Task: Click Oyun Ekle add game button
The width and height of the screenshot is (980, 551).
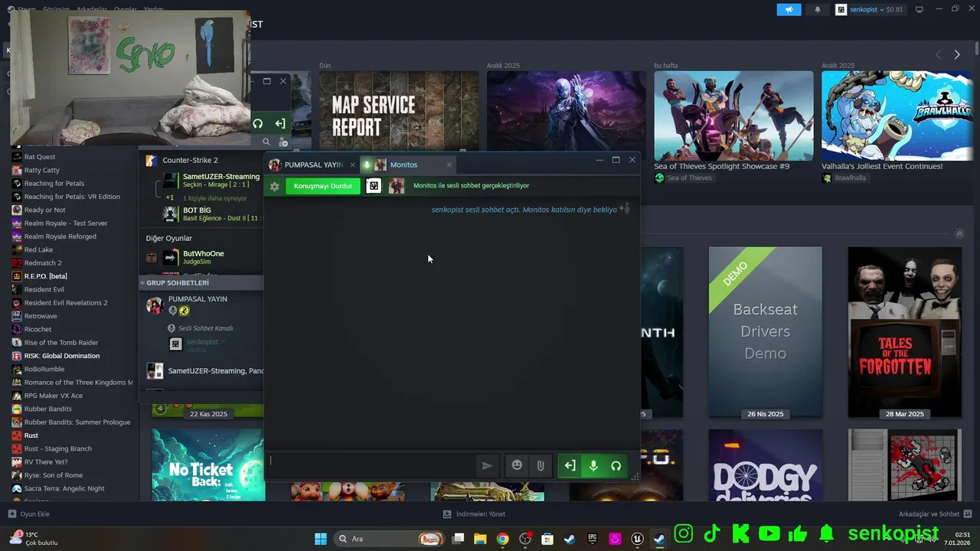Action: pos(29,514)
